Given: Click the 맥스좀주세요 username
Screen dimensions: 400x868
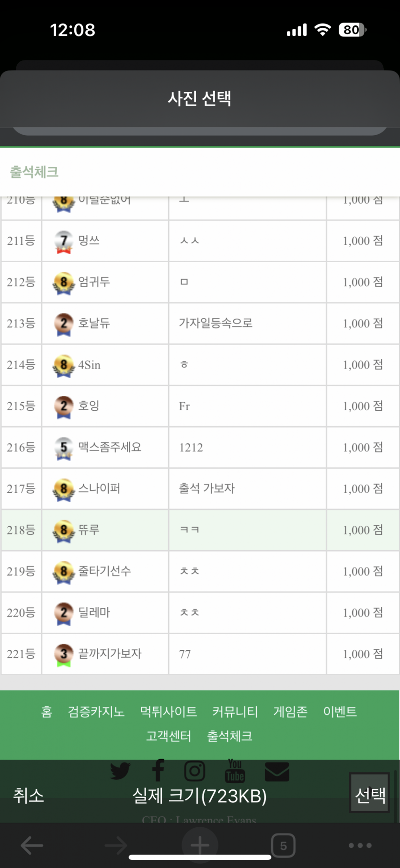Looking at the screenshot, I should point(110,447).
